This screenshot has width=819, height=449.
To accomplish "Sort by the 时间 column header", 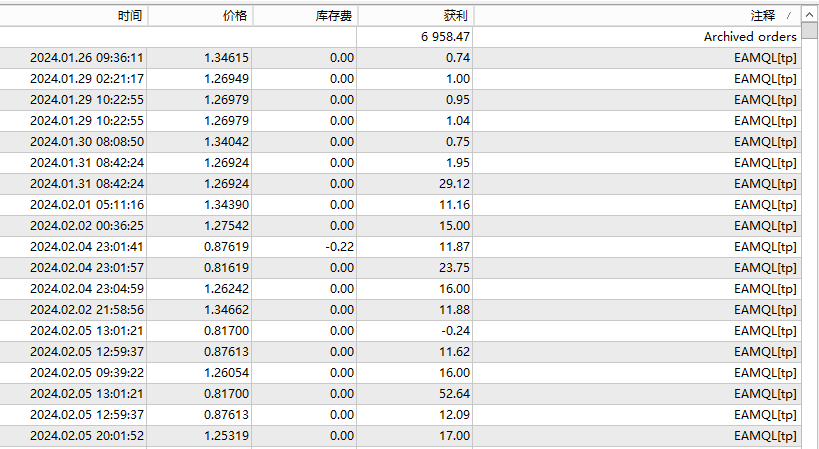I will tap(129, 16).
